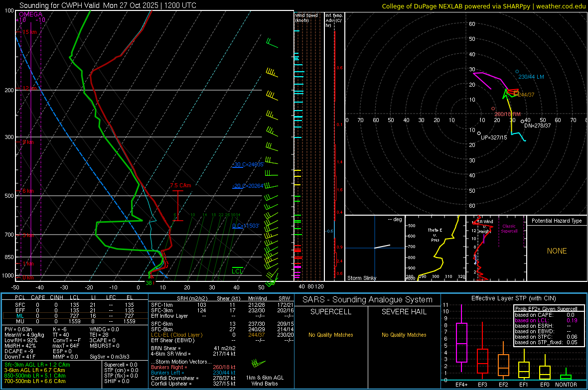Viewport: 588px width, 390px height.
Task: Click the Potential Hazard Type heading
Action: [557, 221]
